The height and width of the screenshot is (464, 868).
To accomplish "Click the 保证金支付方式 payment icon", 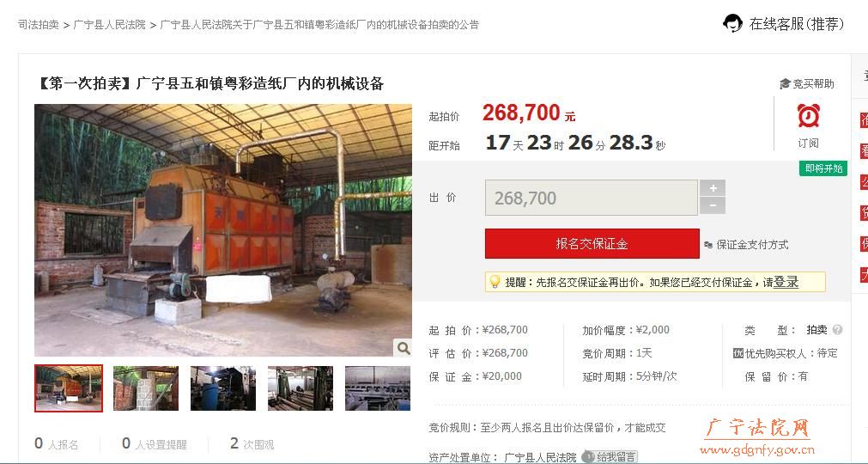I will click(x=708, y=245).
